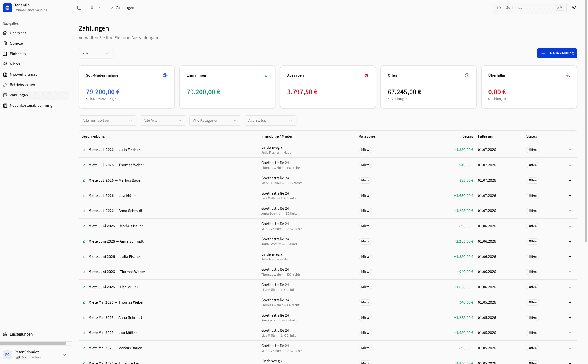Click the clock icon on the Offen card

coord(467,75)
